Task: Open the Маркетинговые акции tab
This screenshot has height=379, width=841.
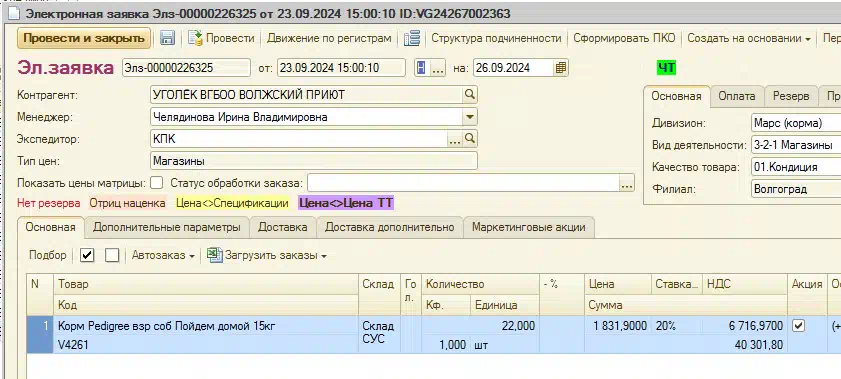Action: point(528,227)
